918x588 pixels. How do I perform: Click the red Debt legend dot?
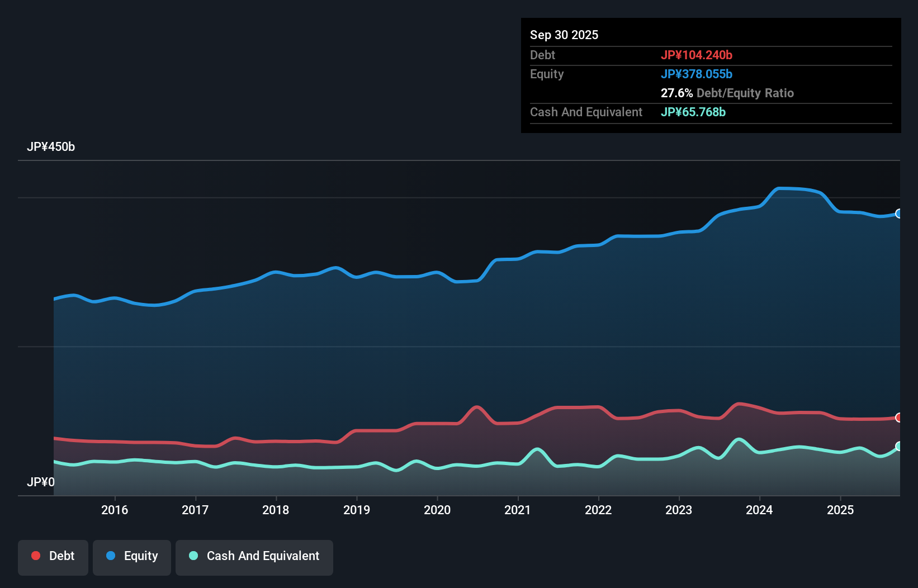click(36, 556)
